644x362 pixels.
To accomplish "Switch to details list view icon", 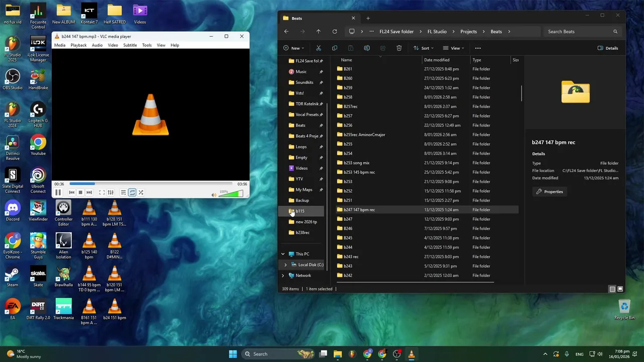I will point(612,289).
